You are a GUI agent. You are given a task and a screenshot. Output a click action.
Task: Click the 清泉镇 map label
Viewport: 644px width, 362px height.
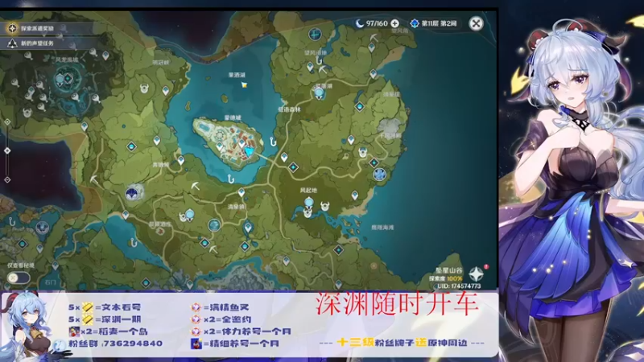tap(236, 207)
